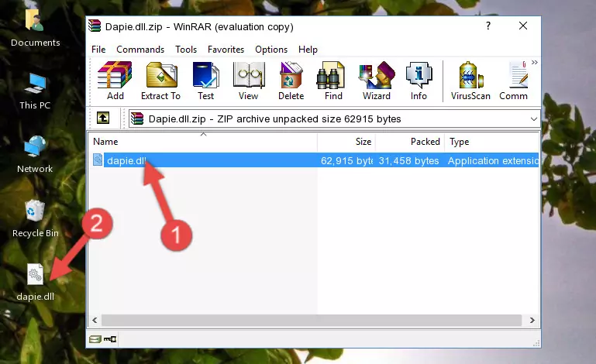Select dapie.dll file row in archive
596x364 pixels.
pyautogui.click(x=314, y=160)
